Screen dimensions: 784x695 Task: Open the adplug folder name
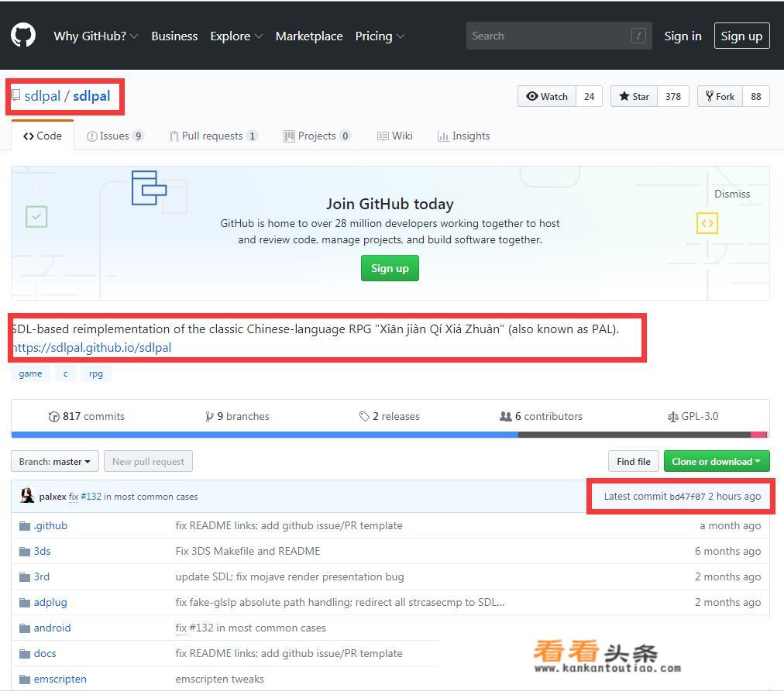click(x=50, y=603)
